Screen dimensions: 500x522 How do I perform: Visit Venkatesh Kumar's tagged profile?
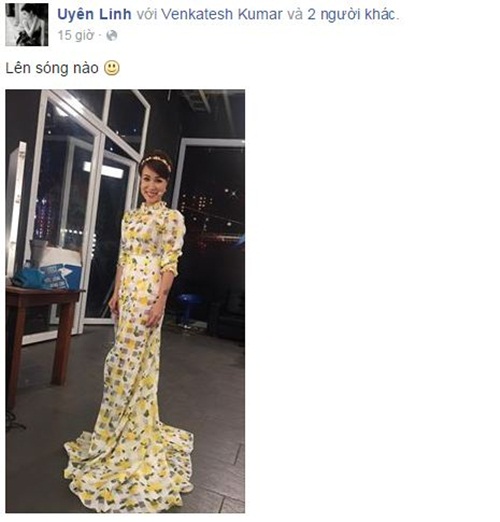tap(224, 14)
